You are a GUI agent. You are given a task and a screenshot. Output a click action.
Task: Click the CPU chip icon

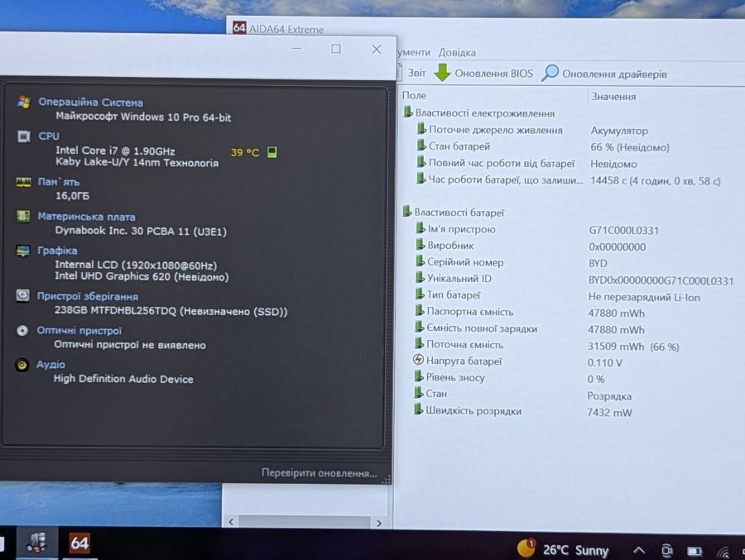click(x=23, y=136)
